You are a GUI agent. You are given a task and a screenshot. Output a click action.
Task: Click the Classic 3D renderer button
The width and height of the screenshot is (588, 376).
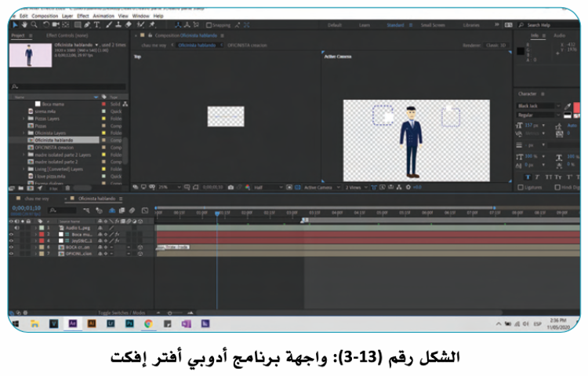[495, 45]
